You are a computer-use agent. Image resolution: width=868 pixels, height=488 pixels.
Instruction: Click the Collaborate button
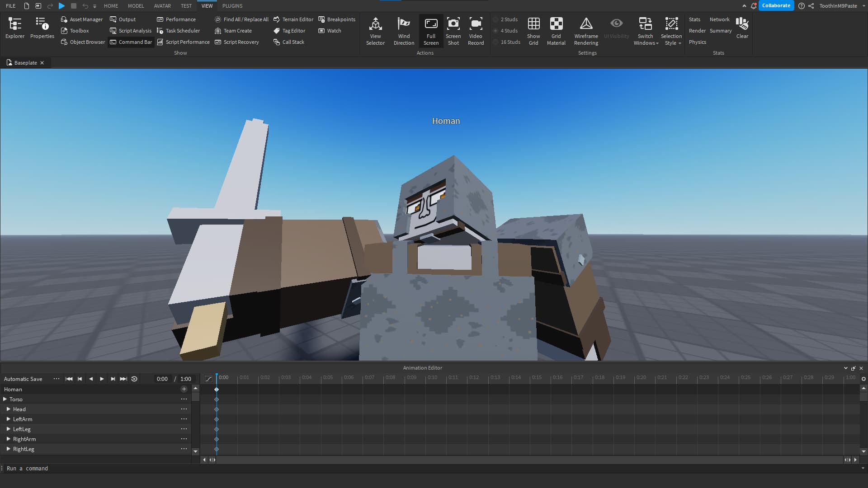pyautogui.click(x=776, y=5)
